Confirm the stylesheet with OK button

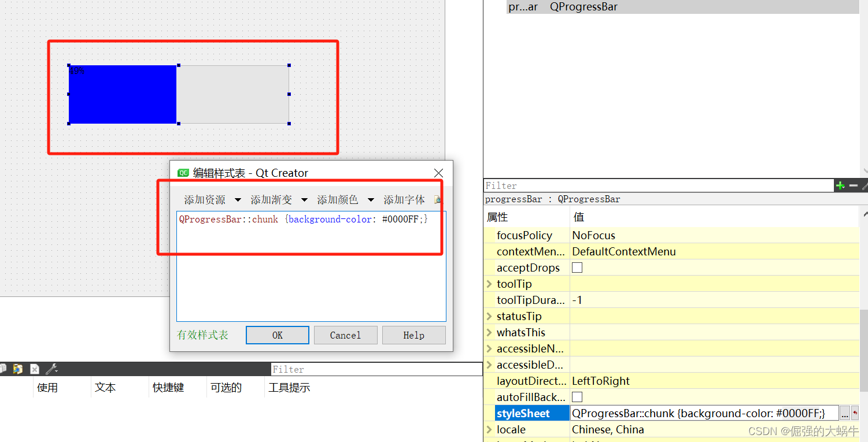(278, 335)
